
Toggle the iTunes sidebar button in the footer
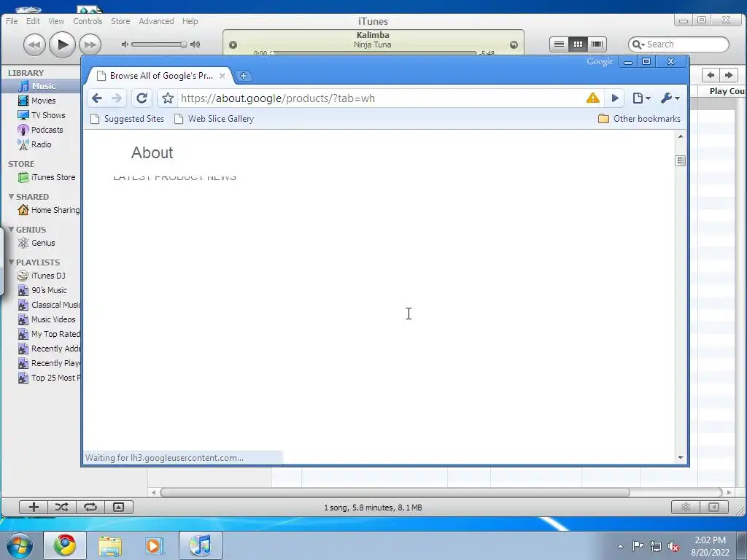(x=713, y=507)
